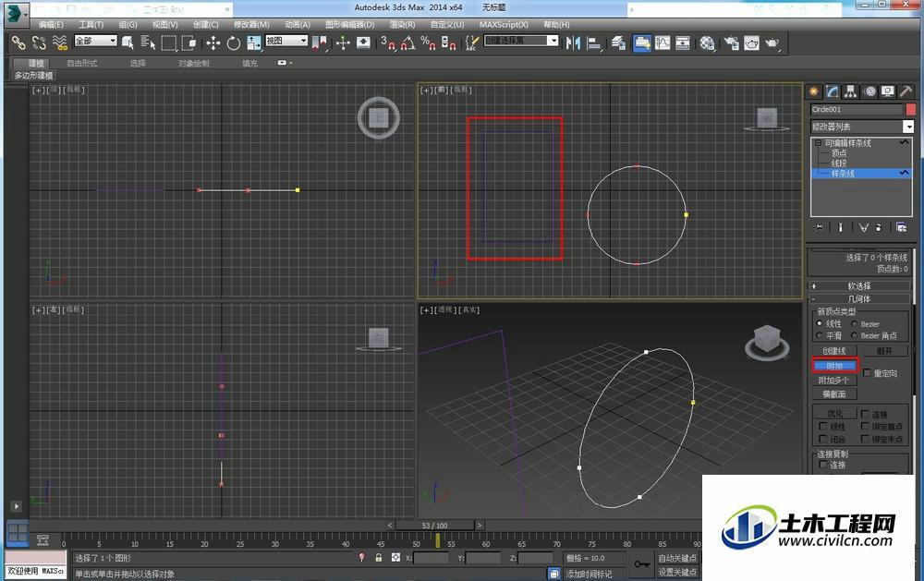Click the Bind to Space Warp icon
The height and width of the screenshot is (581, 924).
[x=59, y=42]
